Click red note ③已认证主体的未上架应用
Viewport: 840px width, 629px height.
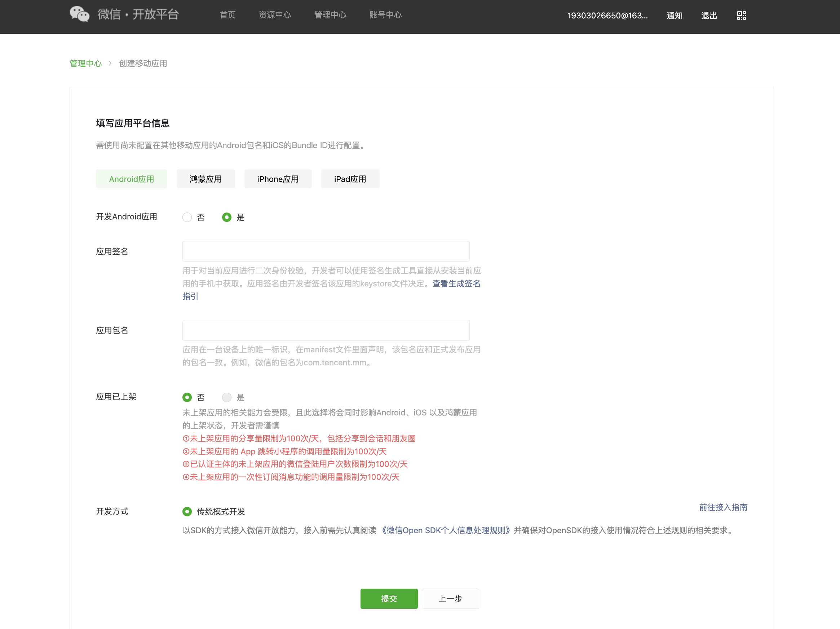[295, 464]
